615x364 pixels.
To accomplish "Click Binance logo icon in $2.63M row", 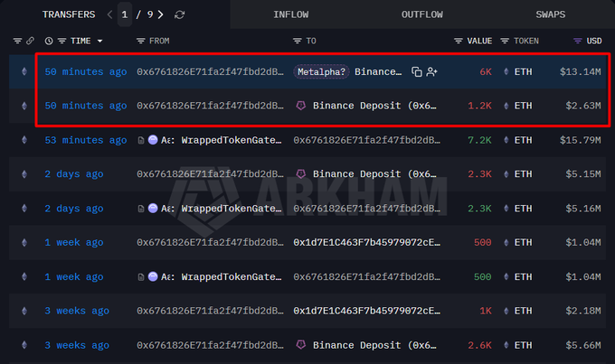I will tap(301, 106).
